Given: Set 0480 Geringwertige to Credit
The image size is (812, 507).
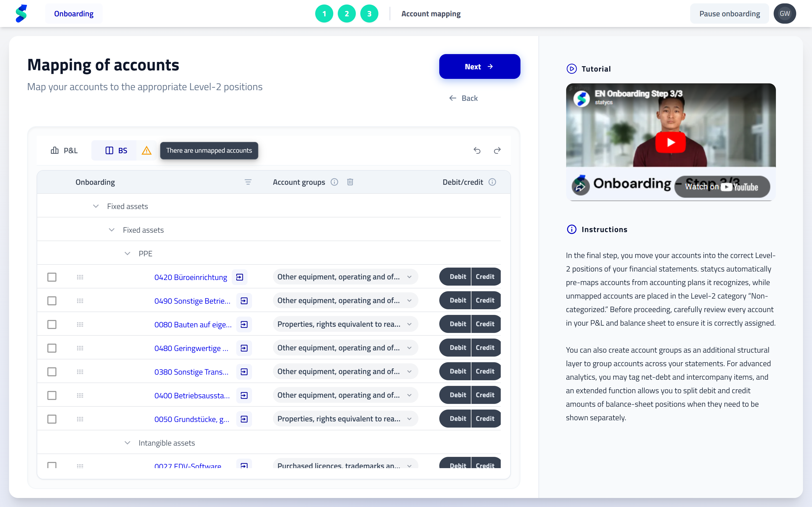Looking at the screenshot, I should point(485,348).
